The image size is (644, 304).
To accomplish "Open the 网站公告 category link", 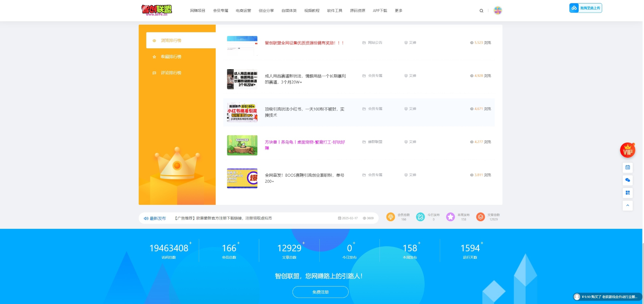I will point(375,43).
